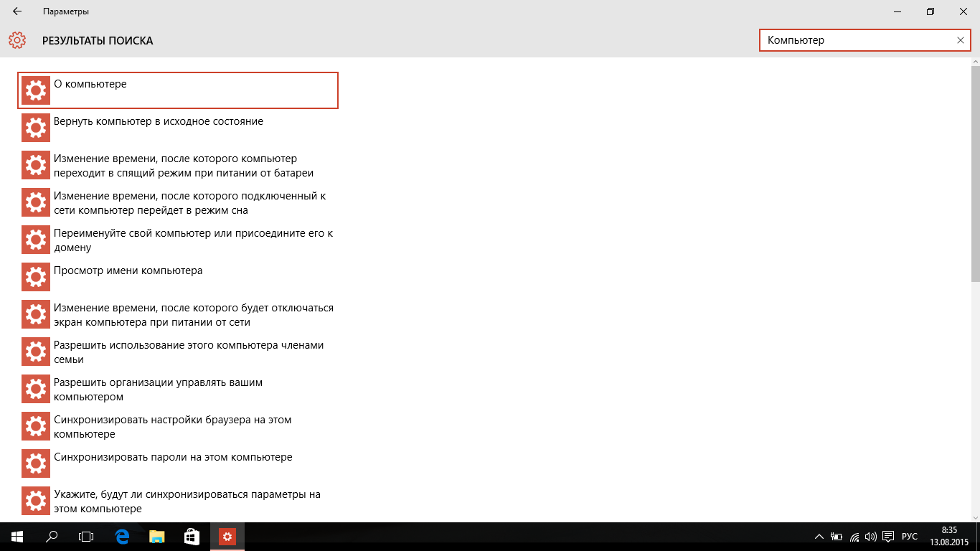Click gear icon beside "Вернуть компьютер в исходное состояние"
Image resolution: width=980 pixels, height=551 pixels.
point(36,128)
